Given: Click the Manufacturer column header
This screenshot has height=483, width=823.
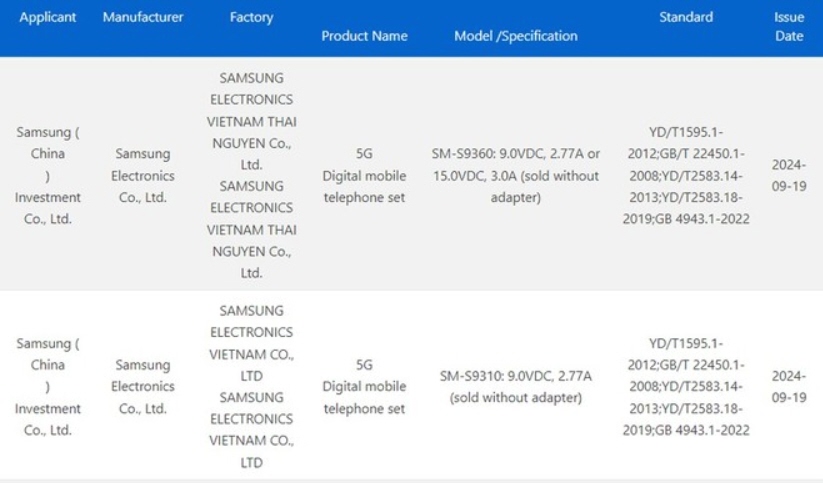Looking at the screenshot, I should [143, 17].
